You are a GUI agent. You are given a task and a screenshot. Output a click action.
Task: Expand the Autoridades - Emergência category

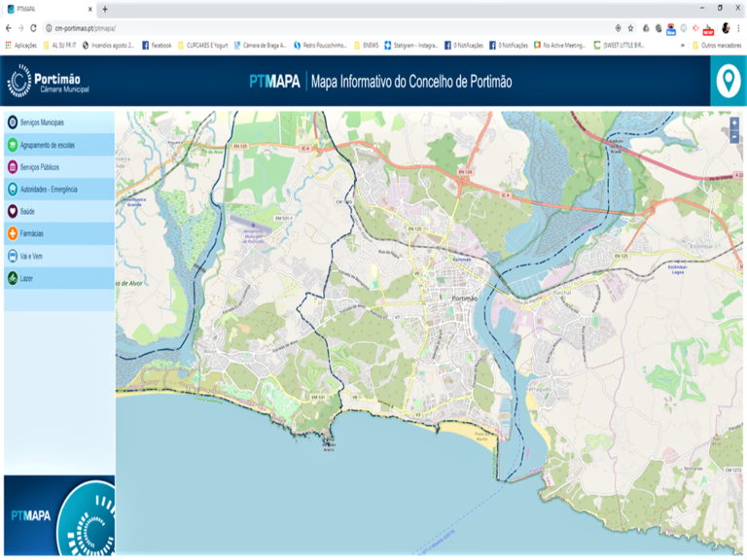pyautogui.click(x=49, y=189)
